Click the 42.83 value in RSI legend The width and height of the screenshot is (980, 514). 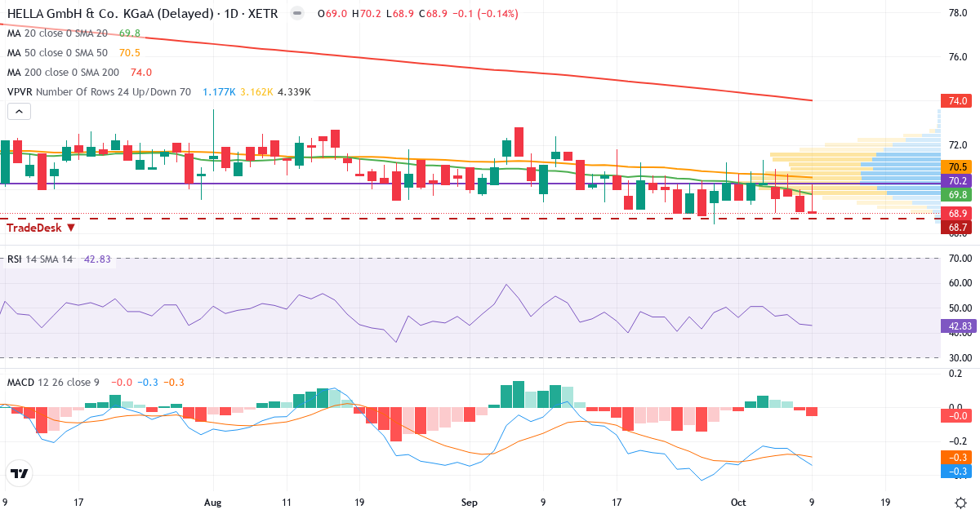(97, 259)
